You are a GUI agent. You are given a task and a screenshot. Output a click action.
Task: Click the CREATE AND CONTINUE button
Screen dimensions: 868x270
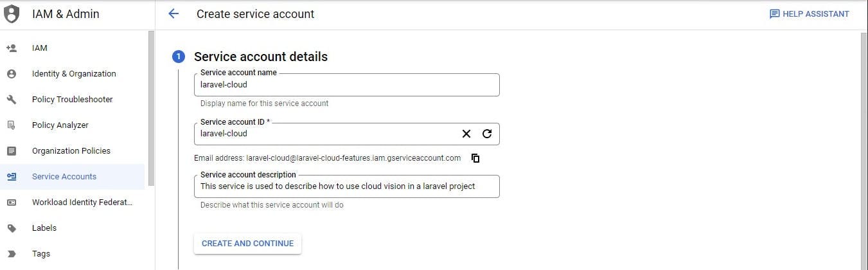click(247, 244)
